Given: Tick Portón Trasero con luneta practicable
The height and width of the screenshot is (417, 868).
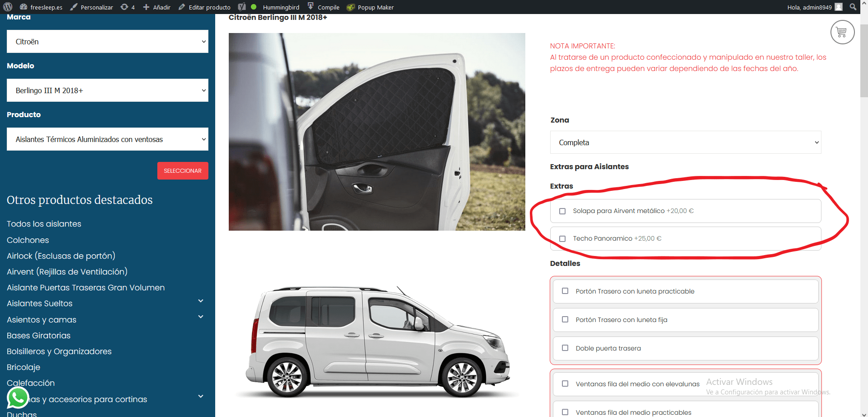Looking at the screenshot, I should pyautogui.click(x=565, y=291).
